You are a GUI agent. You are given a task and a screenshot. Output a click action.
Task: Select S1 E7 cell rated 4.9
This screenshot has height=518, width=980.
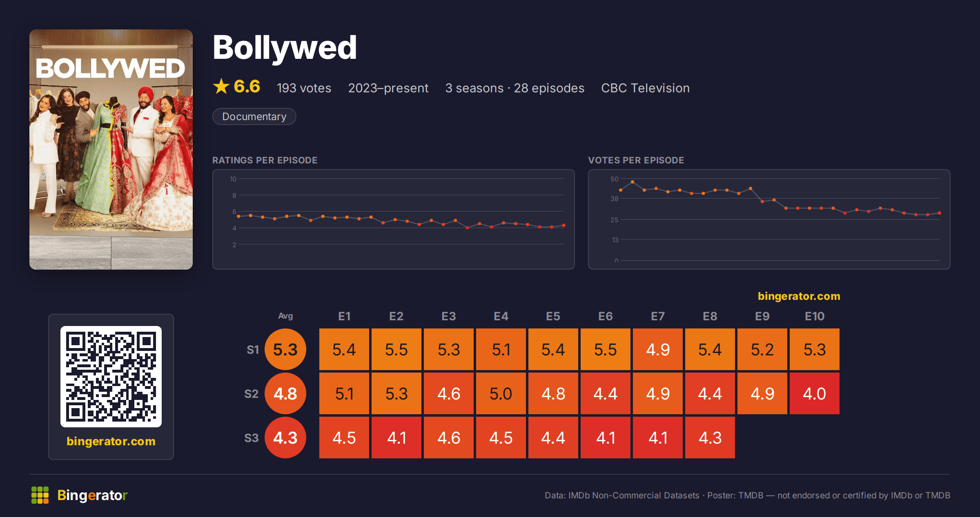click(x=658, y=350)
